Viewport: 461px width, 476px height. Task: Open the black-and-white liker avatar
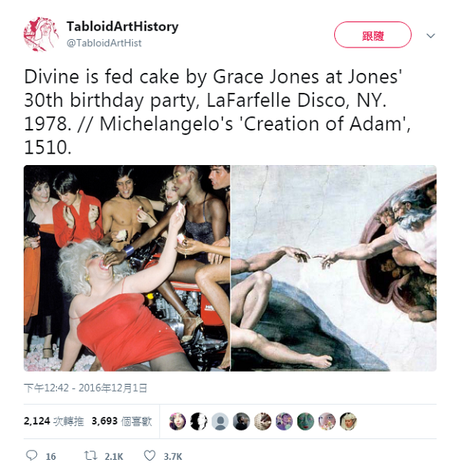[199, 421]
